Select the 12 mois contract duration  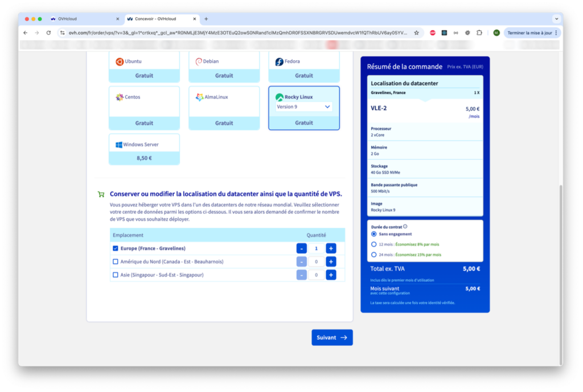[x=373, y=245]
